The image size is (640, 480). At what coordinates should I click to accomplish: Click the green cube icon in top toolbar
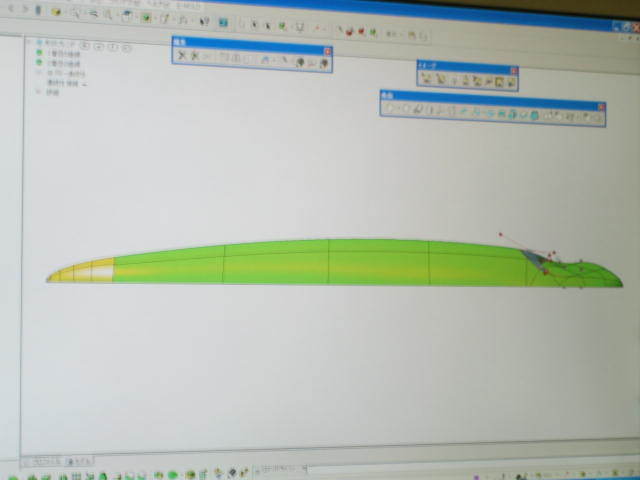tap(146, 17)
